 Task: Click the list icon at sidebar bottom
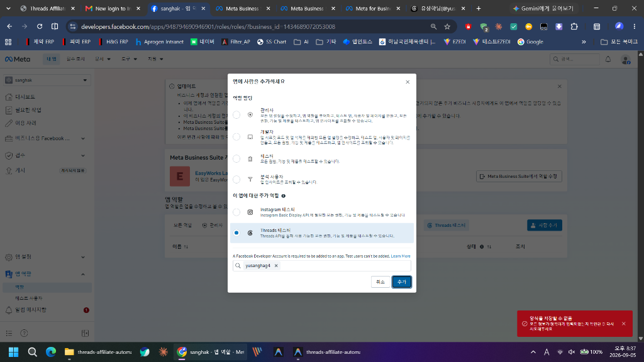[x=9, y=333]
